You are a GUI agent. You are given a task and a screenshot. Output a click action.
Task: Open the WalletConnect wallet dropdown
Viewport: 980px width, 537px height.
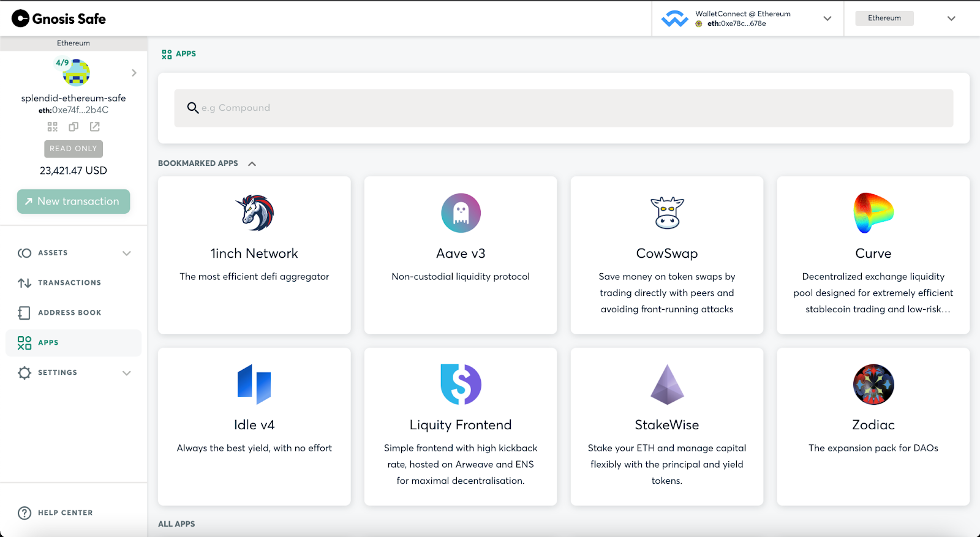827,18
